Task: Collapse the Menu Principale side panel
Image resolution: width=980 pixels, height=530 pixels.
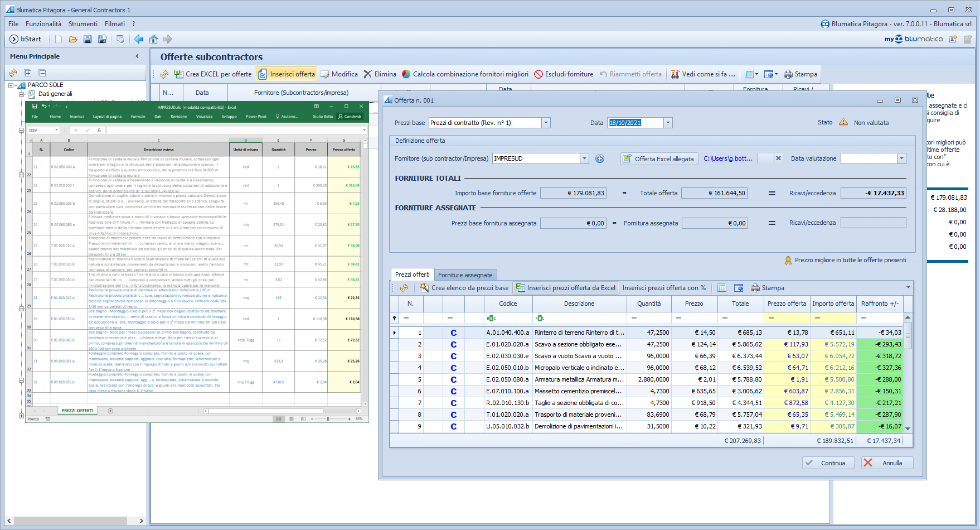Action: click(137, 56)
